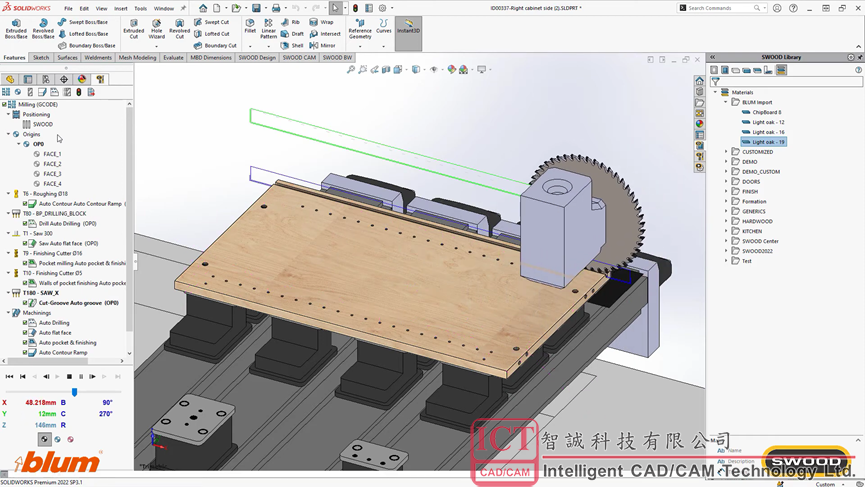
Task: Click the feature tree vertical scrollbar
Action: [x=129, y=219]
